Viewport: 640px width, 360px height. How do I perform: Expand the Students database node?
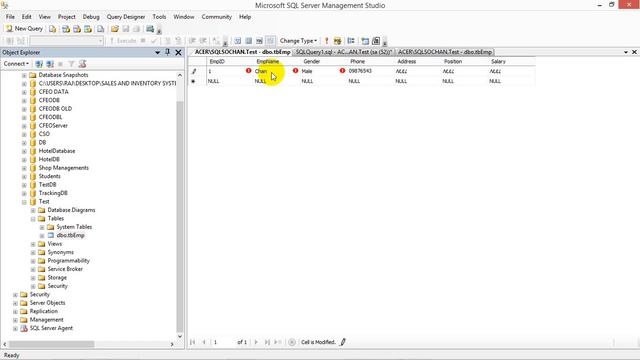click(x=24, y=176)
